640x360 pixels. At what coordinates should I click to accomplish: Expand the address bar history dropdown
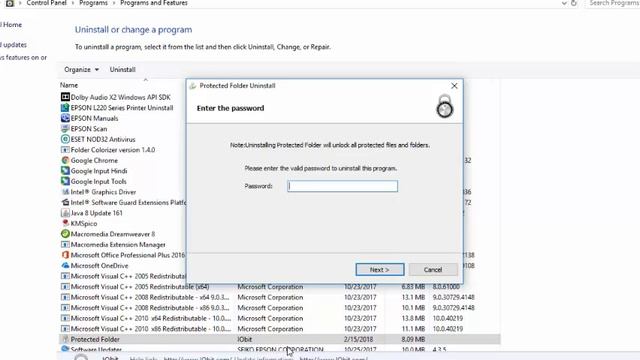click(564, 3)
